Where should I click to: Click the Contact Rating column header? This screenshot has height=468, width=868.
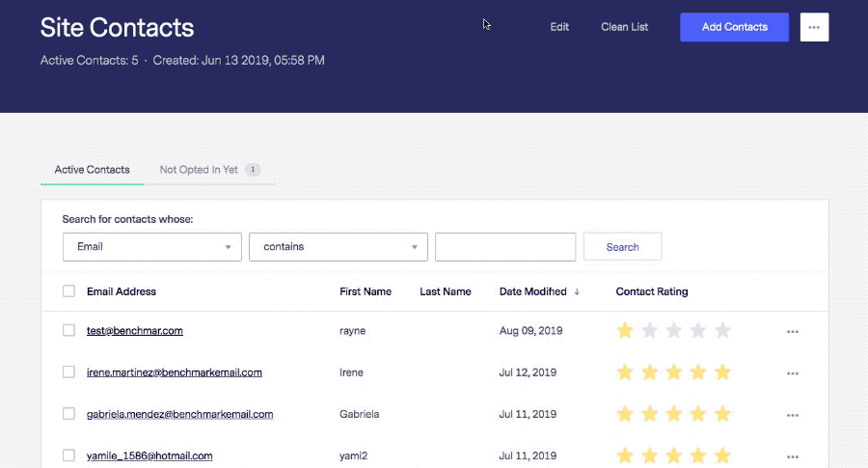[652, 291]
